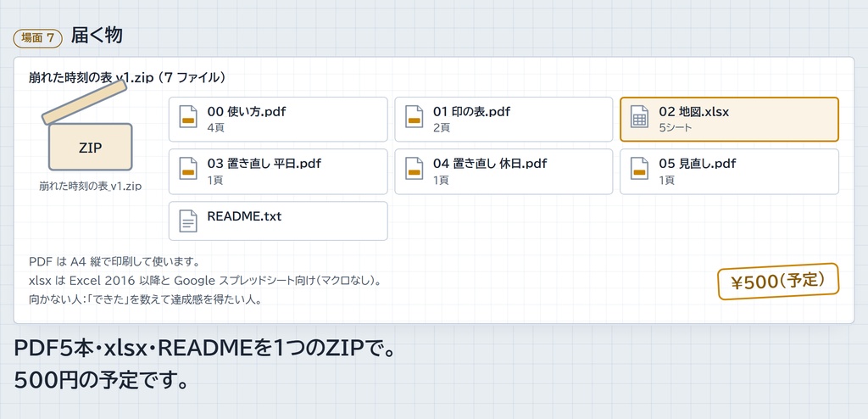Click the open ZIP box illustration
The width and height of the screenshot is (868, 419).
click(87, 126)
